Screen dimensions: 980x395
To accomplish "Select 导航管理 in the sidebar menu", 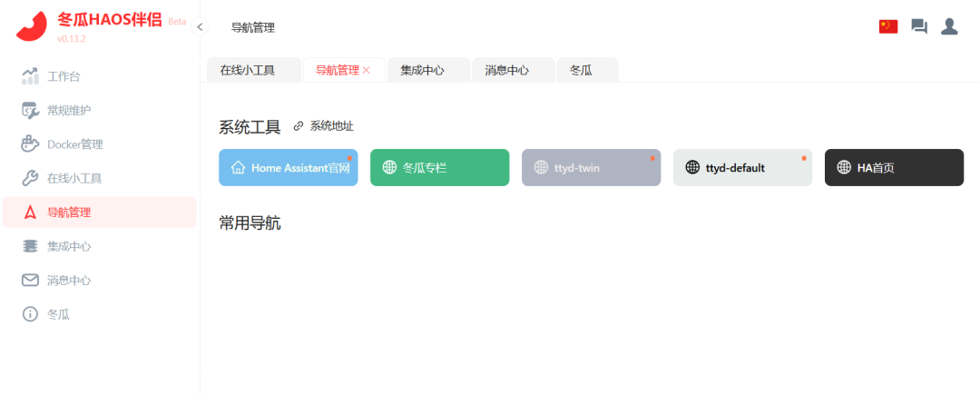I will tap(100, 212).
